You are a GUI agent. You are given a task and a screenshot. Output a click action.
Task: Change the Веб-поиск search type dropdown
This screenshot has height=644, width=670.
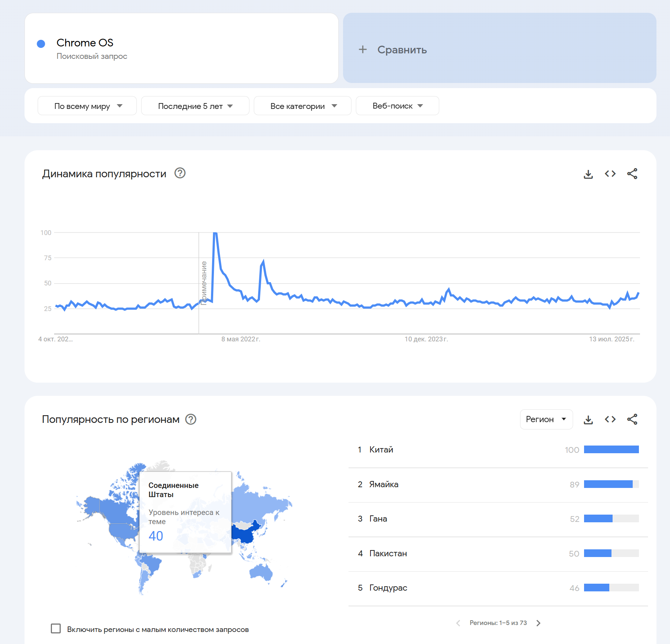pos(397,106)
